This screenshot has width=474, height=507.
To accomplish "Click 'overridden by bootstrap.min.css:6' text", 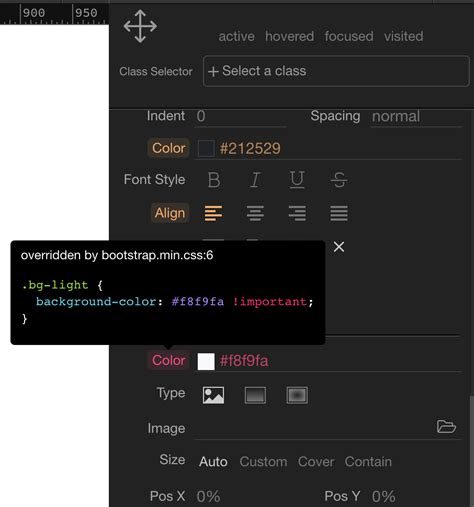I will tap(117, 255).
